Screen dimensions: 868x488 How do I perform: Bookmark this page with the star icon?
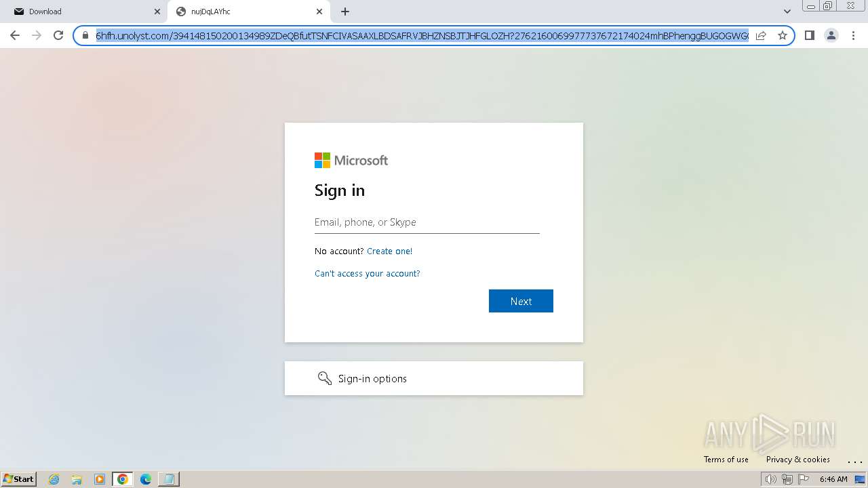[783, 35]
